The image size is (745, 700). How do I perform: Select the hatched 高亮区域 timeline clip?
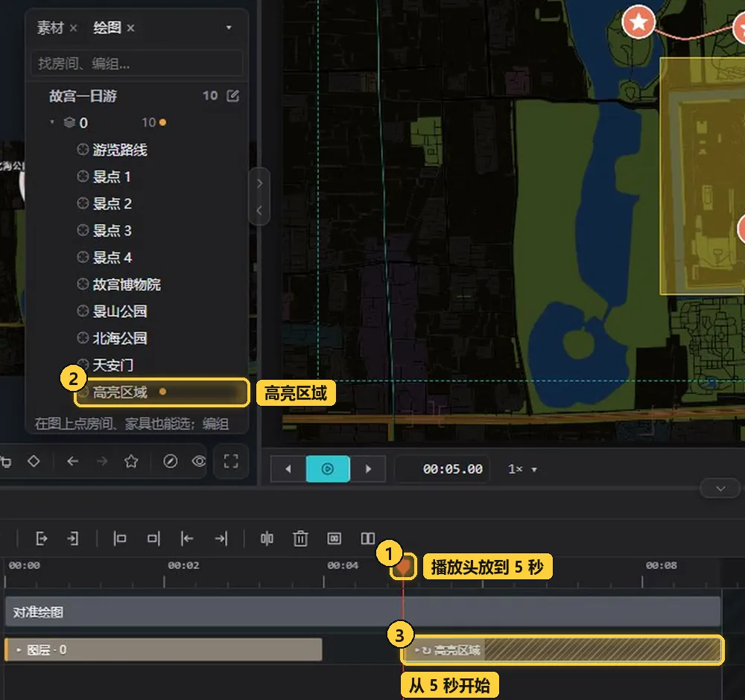[x=562, y=649]
